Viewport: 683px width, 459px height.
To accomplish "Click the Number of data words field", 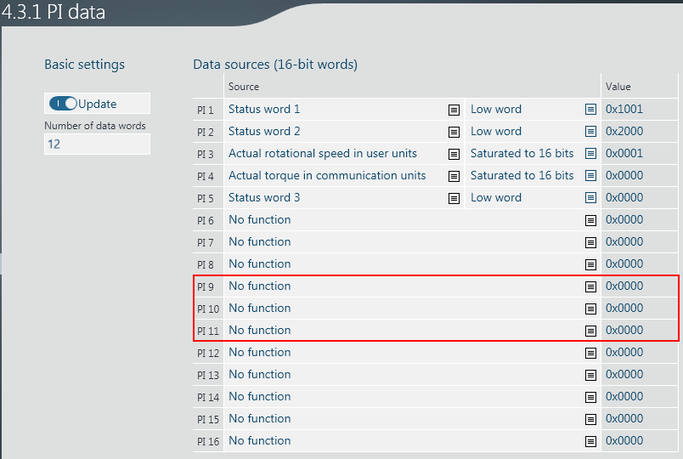I will pyautogui.click(x=97, y=145).
